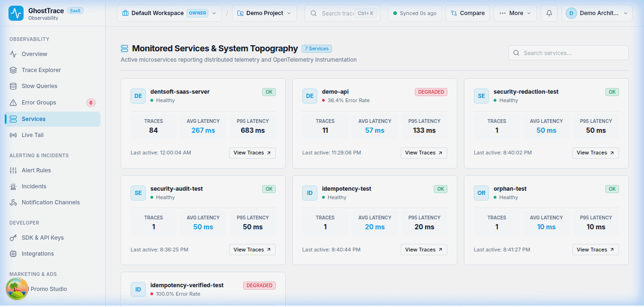Click the Error Groups count badge 6
The width and height of the screenshot is (644, 307).
point(91,103)
